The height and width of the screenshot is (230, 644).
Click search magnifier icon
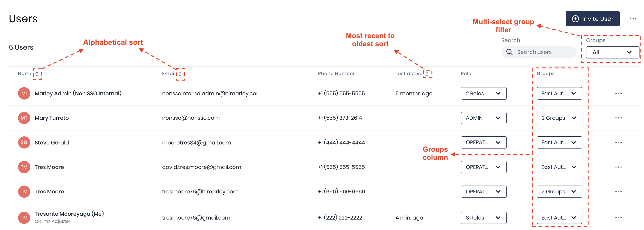pyautogui.click(x=509, y=52)
